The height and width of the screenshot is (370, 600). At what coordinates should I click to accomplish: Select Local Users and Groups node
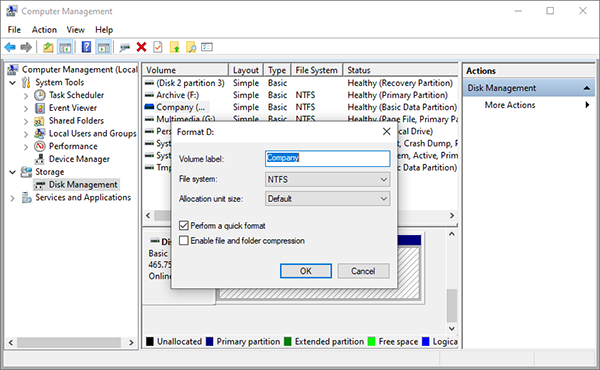pos(93,134)
